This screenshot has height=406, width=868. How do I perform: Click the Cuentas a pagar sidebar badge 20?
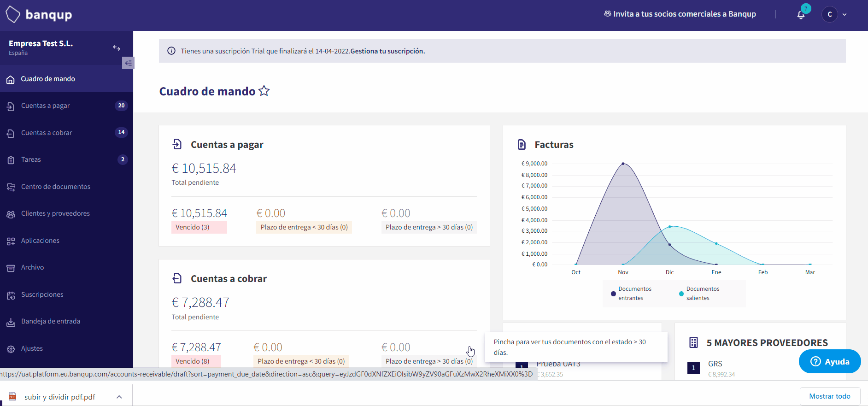121,106
